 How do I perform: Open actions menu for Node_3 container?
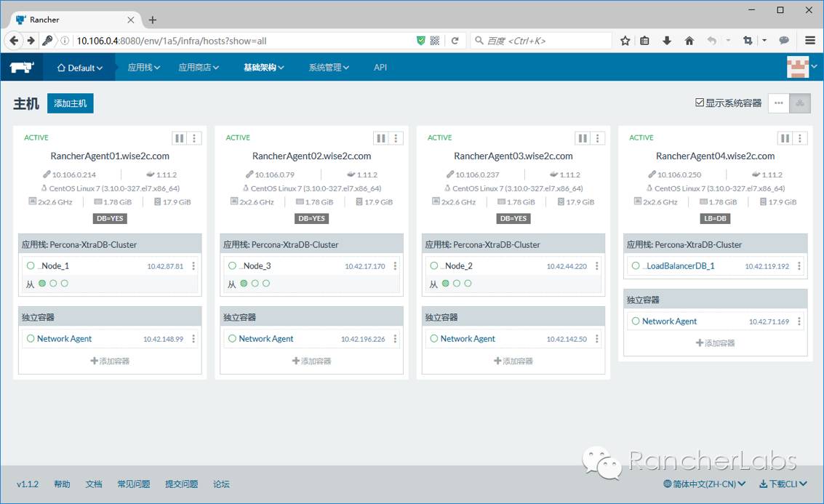coord(395,266)
